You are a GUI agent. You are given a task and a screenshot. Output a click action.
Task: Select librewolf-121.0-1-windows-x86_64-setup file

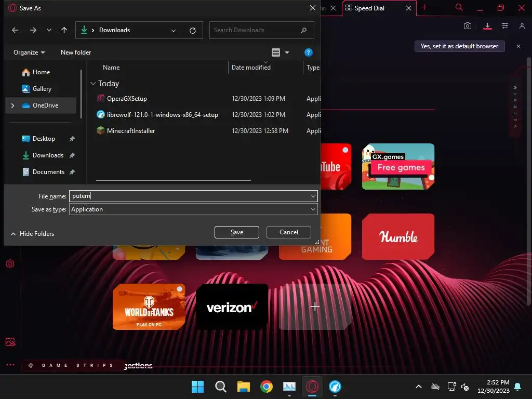click(x=162, y=115)
